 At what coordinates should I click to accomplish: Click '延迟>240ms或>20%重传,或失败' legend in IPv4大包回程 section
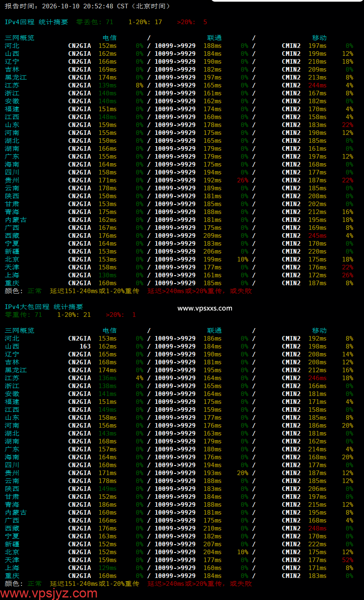tap(199, 584)
